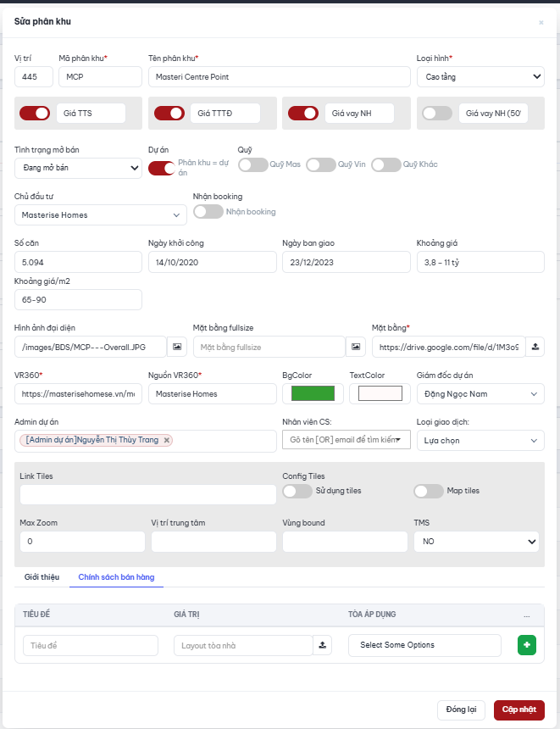Viewport: 560px width, 729px height.
Task: Click the Vùng bound field
Action: pos(345,542)
